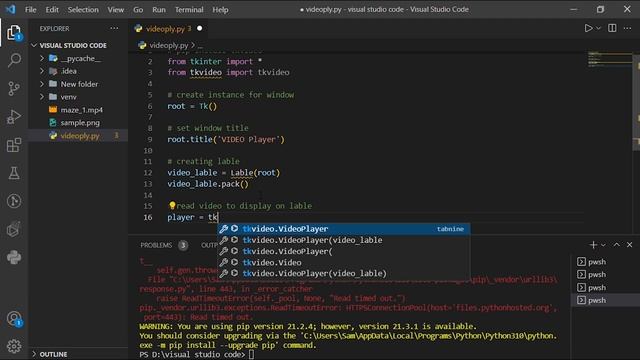Click the VS Code logo in title bar
The image size is (640, 360).
coord(11,9)
